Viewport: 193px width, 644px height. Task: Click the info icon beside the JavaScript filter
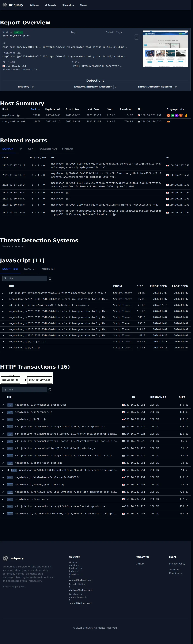(x=50, y=279)
